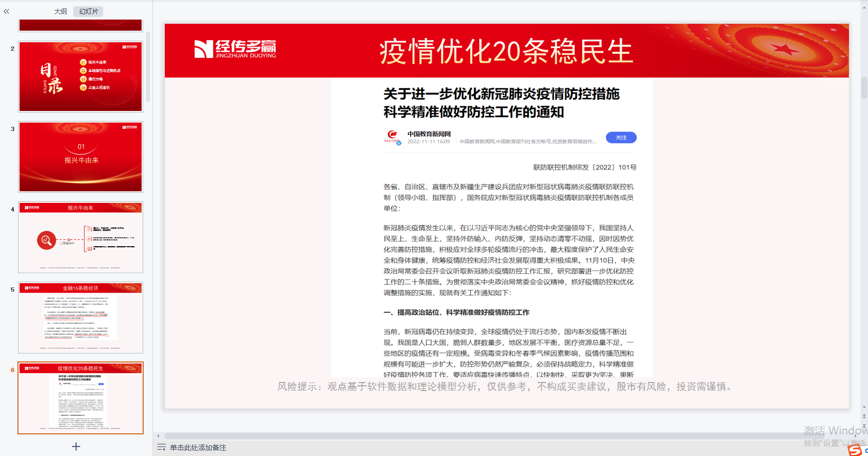This screenshot has height=456, width=868.
Task: Select slide 5 金融16条稳经济 thumbnail
Action: click(x=80, y=318)
